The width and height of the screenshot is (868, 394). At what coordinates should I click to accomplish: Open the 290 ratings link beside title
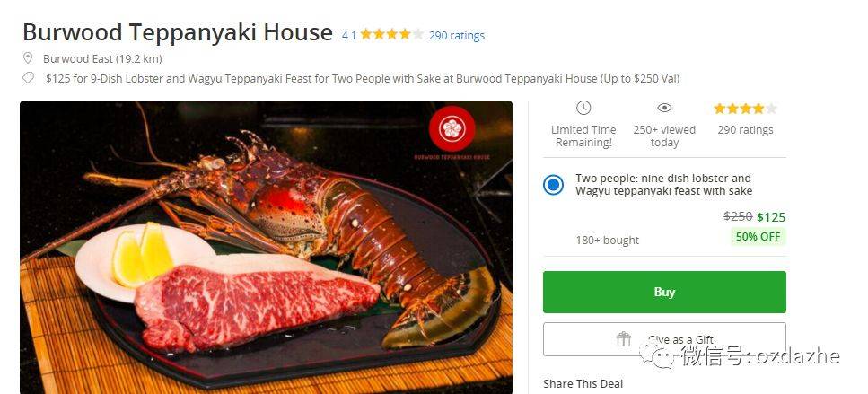click(457, 35)
